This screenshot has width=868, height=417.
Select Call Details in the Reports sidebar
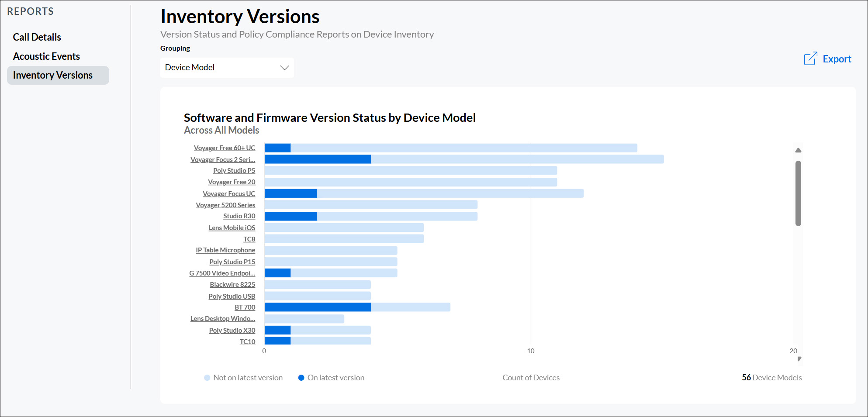click(37, 37)
